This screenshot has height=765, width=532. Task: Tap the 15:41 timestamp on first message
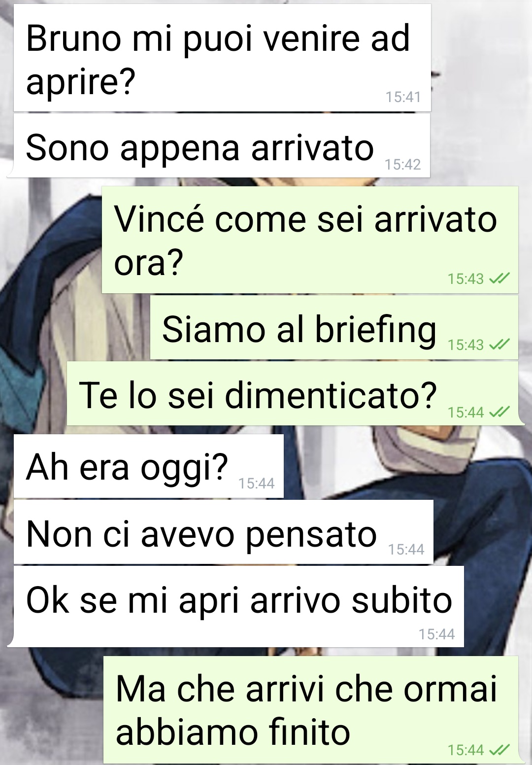click(x=403, y=97)
